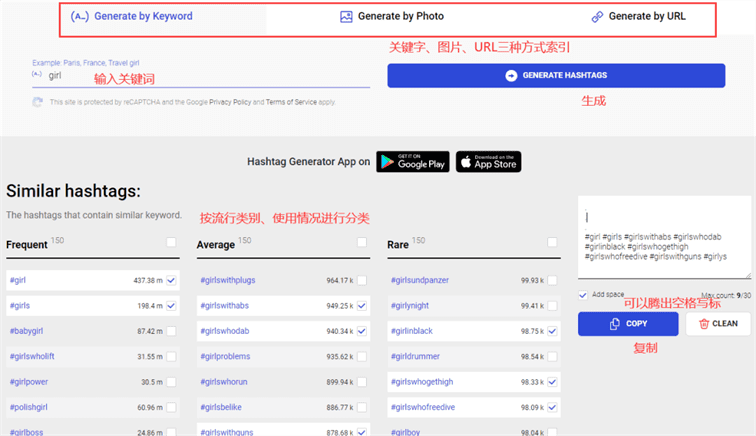Uncheck the #girlswhodab checkbox
The width and height of the screenshot is (756, 436).
pyautogui.click(x=362, y=331)
